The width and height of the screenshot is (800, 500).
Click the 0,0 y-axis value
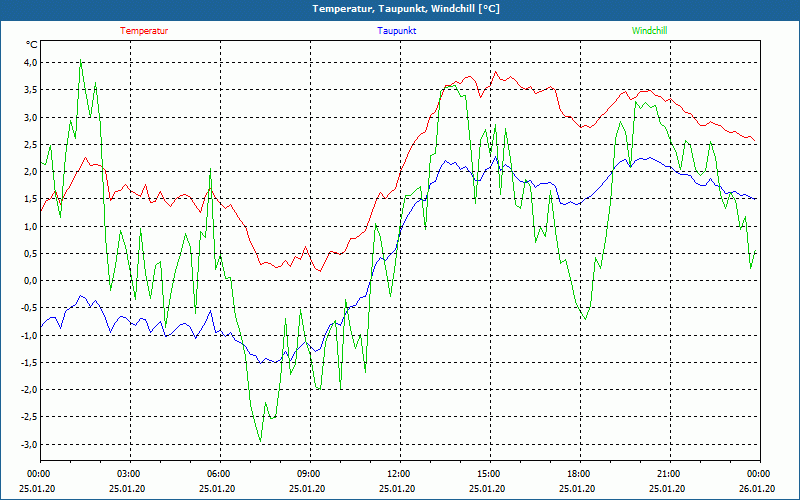[x=31, y=281]
